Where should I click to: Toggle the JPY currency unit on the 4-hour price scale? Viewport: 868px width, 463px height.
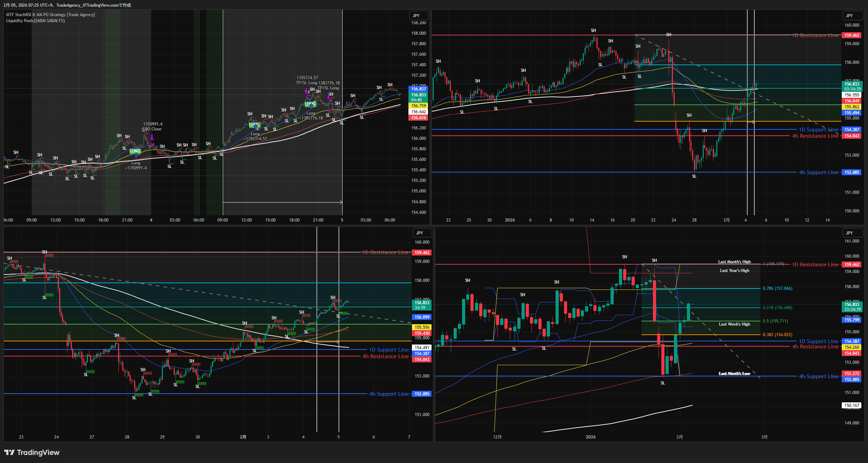click(853, 15)
